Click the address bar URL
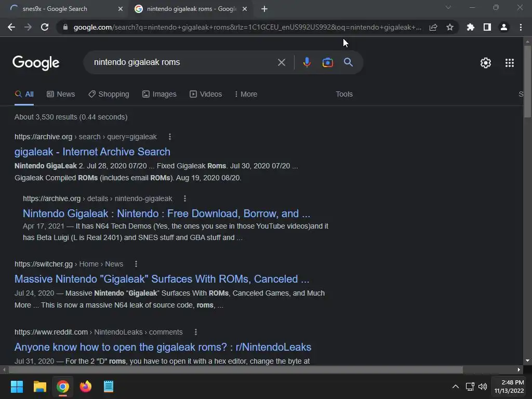This screenshot has width=532, height=399. [247, 28]
